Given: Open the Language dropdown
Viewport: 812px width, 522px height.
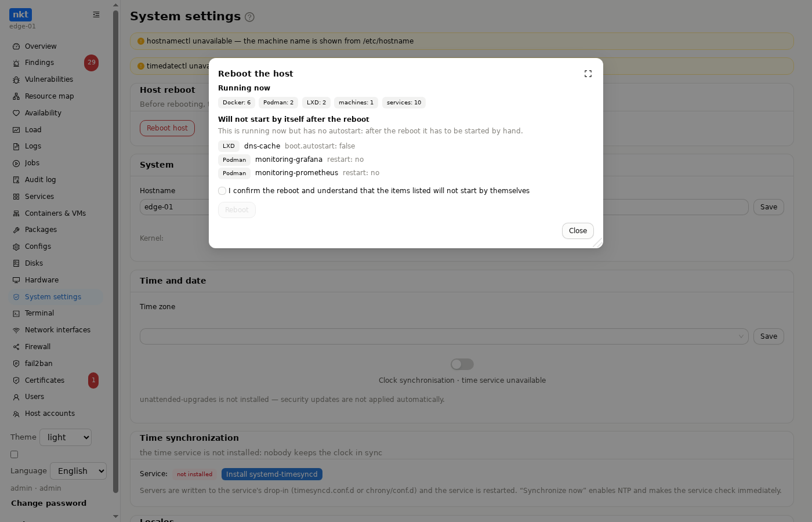Looking at the screenshot, I should pos(78,471).
